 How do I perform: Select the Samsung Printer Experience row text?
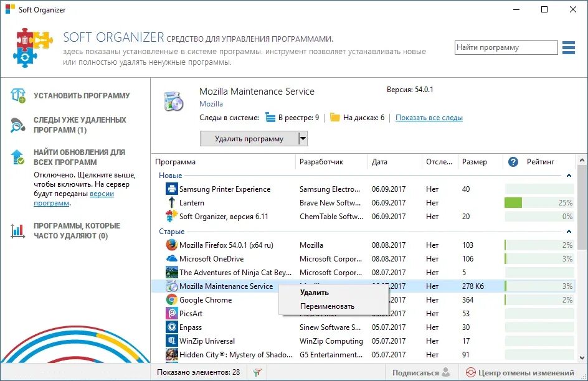tap(225, 189)
